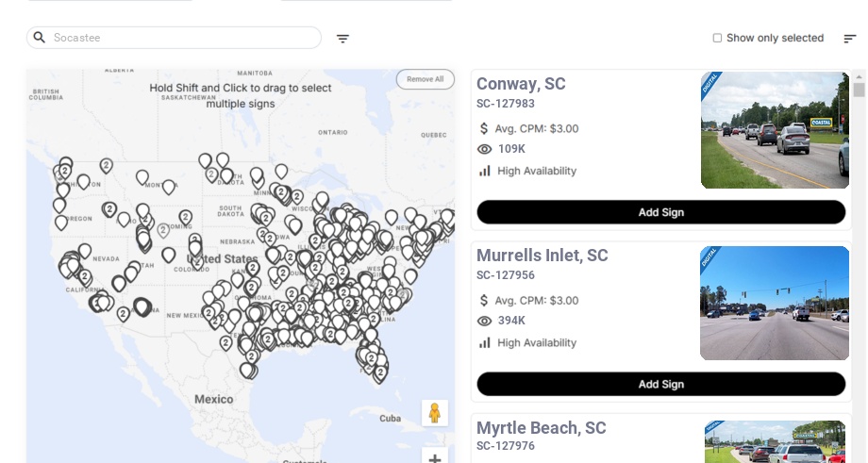This screenshot has width=868, height=463.
Task: Click the Remove All button on map
Action: (x=425, y=79)
